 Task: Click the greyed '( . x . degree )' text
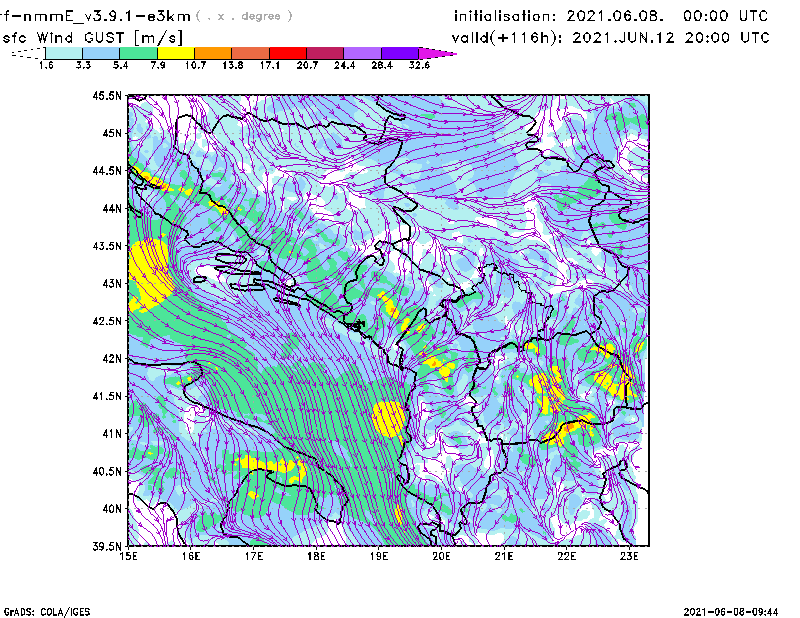coord(244,16)
